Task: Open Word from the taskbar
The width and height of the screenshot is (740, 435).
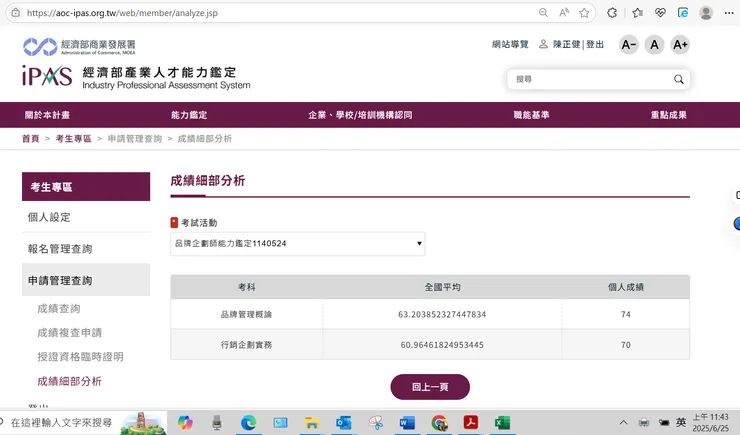Action: pyautogui.click(x=407, y=422)
